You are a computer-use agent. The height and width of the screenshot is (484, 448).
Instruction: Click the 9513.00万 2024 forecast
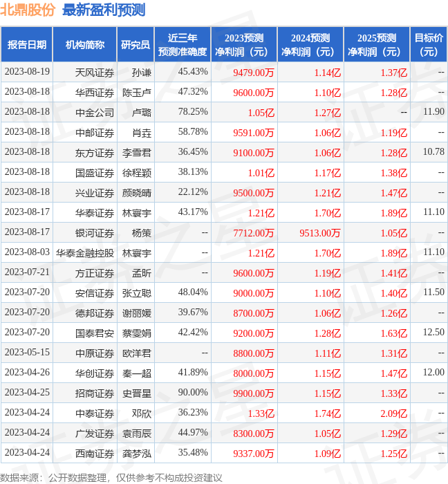[320, 234]
